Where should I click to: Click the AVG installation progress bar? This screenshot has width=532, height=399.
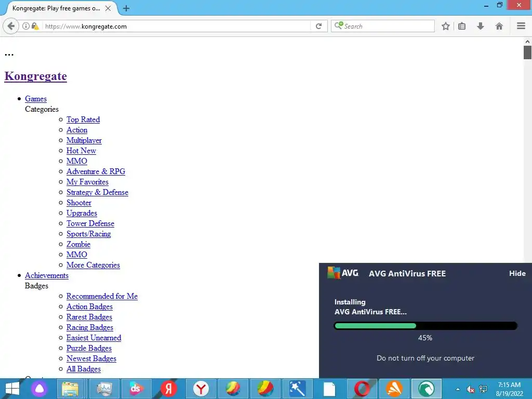pyautogui.click(x=425, y=326)
